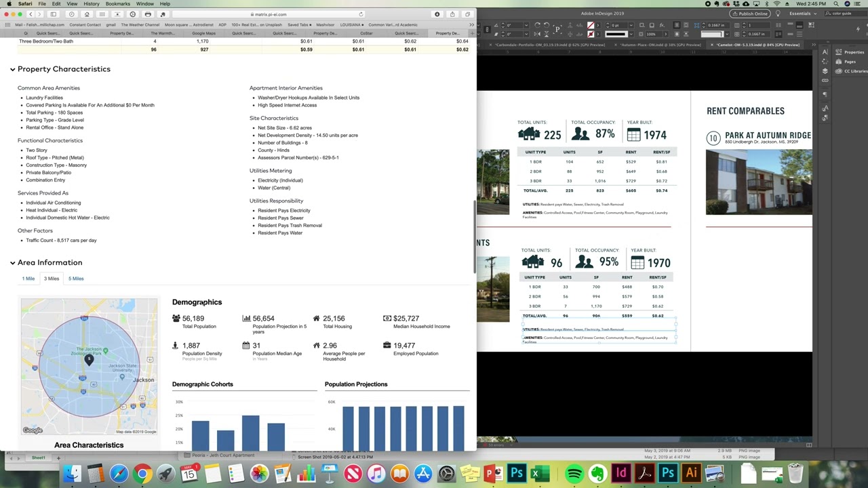This screenshot has width=868, height=488.
Task: Show Safari sidebar with the toolbar icon
Action: point(54,14)
